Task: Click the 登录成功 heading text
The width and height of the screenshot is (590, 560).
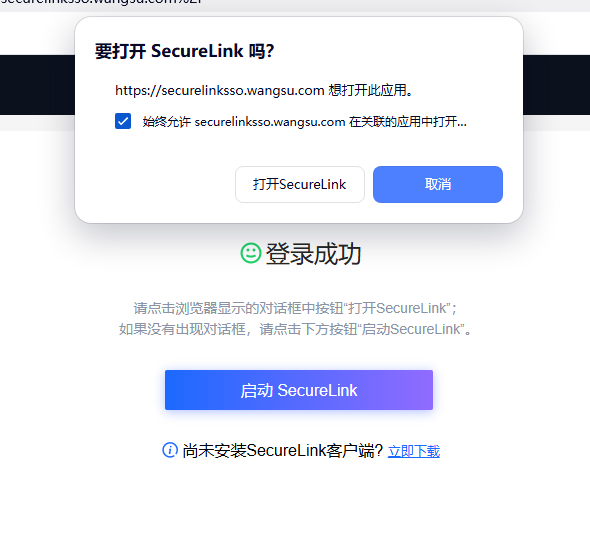Action: pos(313,254)
